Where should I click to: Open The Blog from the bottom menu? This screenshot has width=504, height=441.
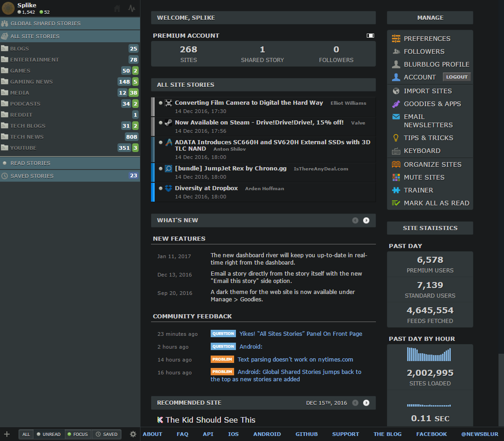[388, 434]
